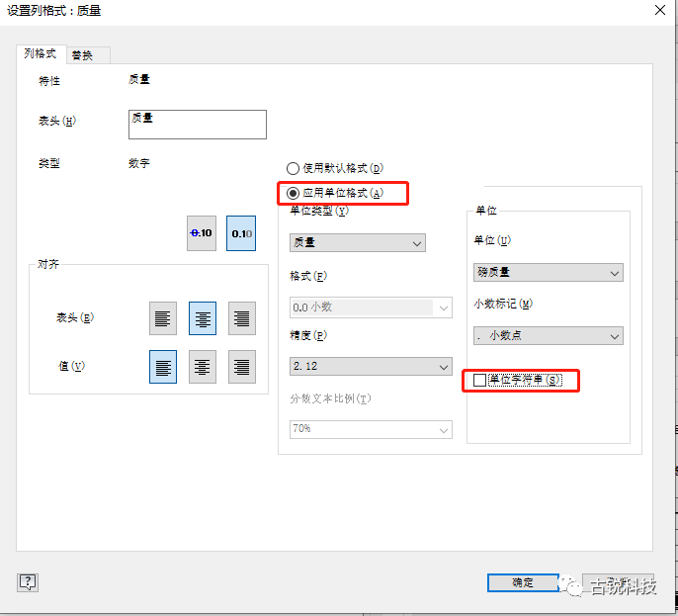Switch to the 替换 tab
The width and height of the screenshot is (678, 616).
tap(88, 55)
